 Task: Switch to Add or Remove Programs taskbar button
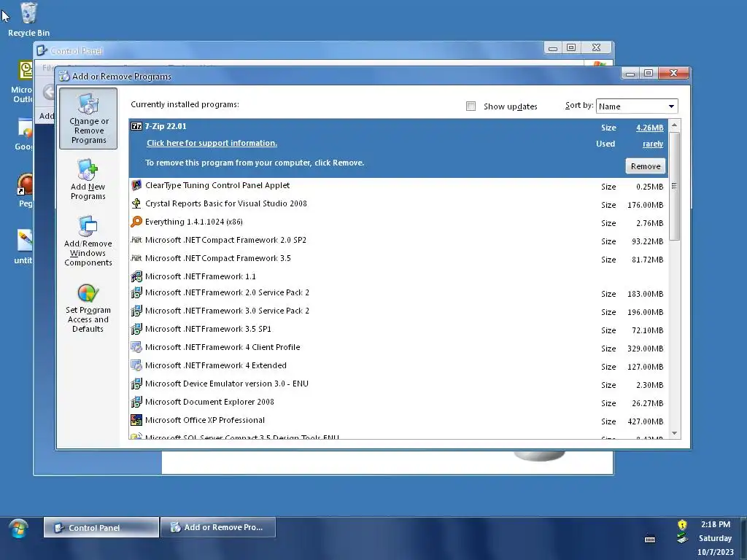coord(218,528)
